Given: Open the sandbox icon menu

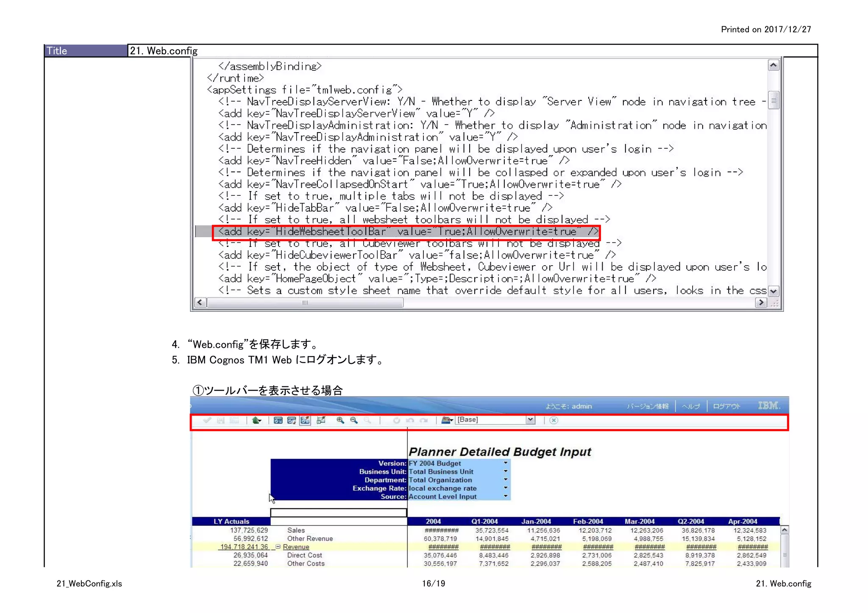Looking at the screenshot, I should click(447, 420).
